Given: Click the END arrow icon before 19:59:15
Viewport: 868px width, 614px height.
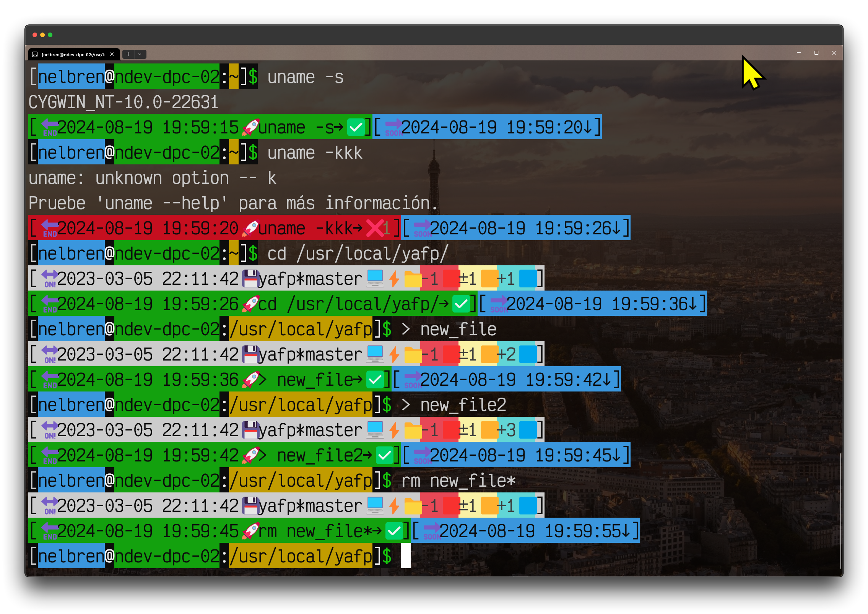Looking at the screenshot, I should pos(49,127).
